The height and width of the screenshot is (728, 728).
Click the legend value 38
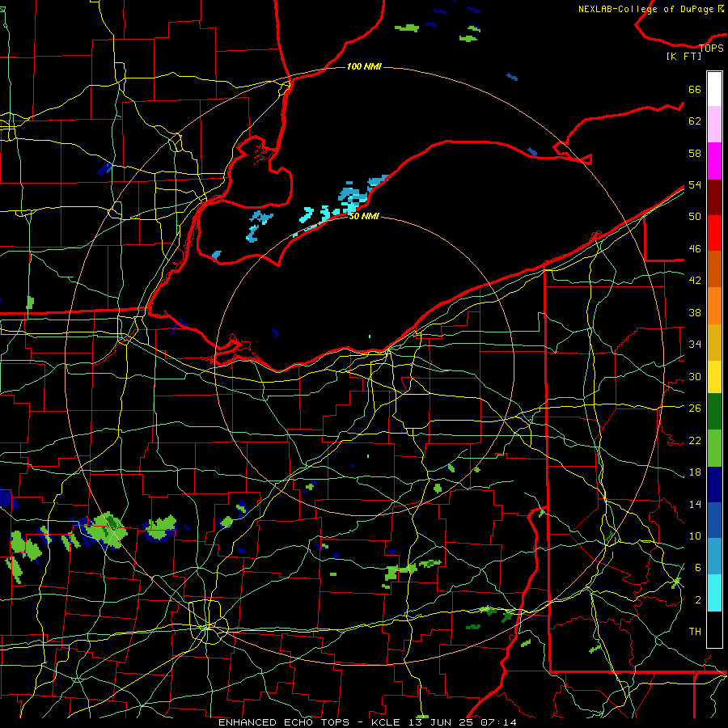[x=695, y=312]
